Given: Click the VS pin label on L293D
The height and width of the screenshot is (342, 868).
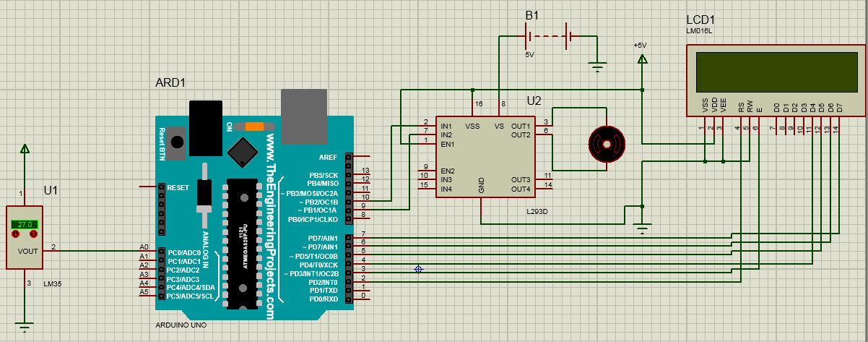Looking at the screenshot, I should tap(499, 127).
